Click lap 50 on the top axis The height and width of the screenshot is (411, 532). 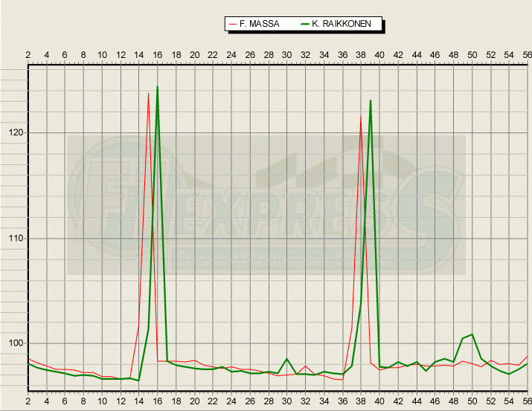(x=472, y=55)
